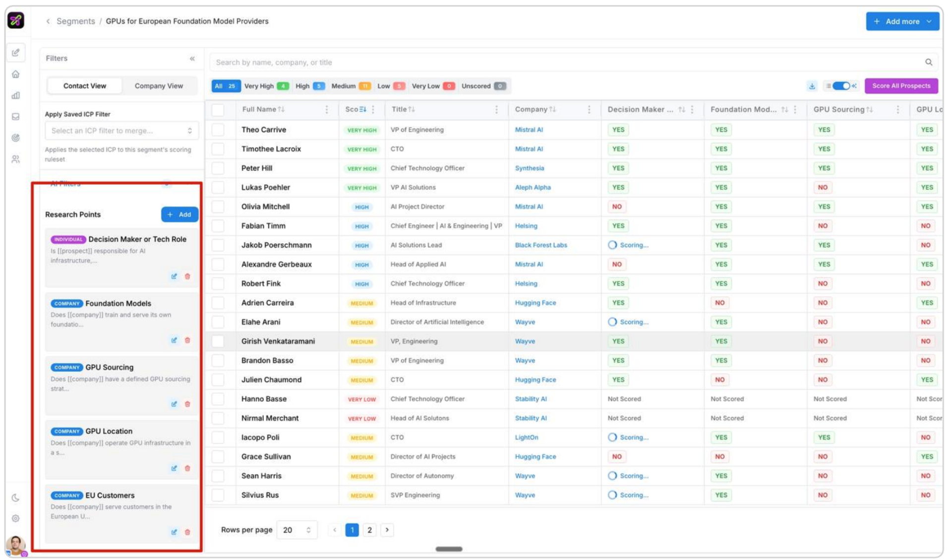Filter by Unscored prospects
Screen dimensions: 950x560
click(x=483, y=86)
